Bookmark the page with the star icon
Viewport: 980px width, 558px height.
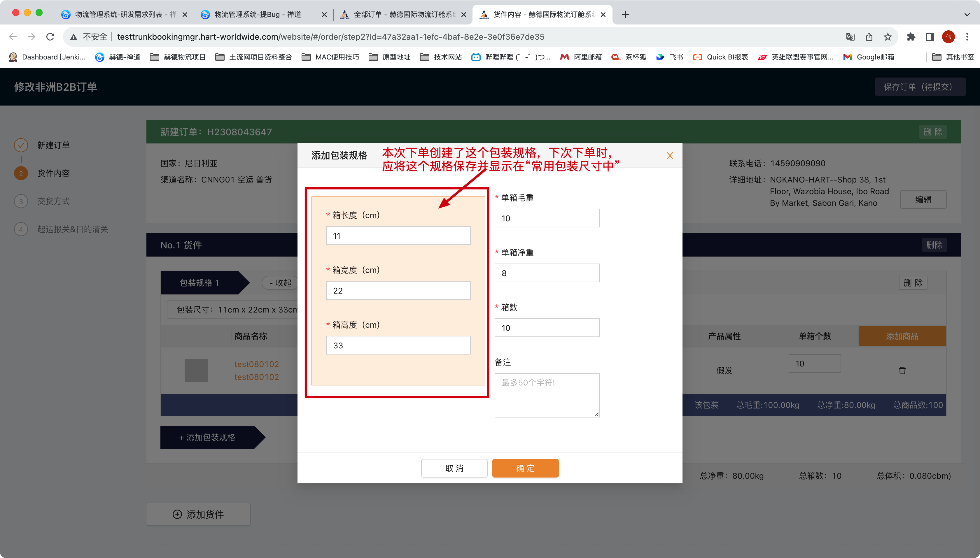click(x=888, y=37)
